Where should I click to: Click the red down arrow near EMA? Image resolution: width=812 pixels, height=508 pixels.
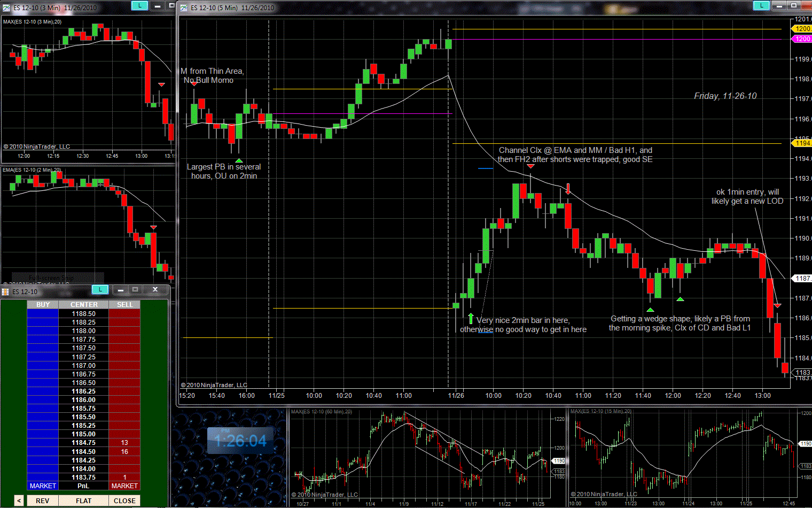pos(568,188)
